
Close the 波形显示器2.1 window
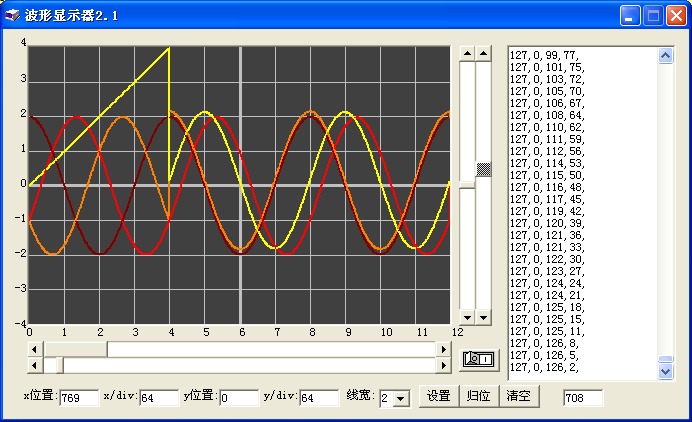676,16
